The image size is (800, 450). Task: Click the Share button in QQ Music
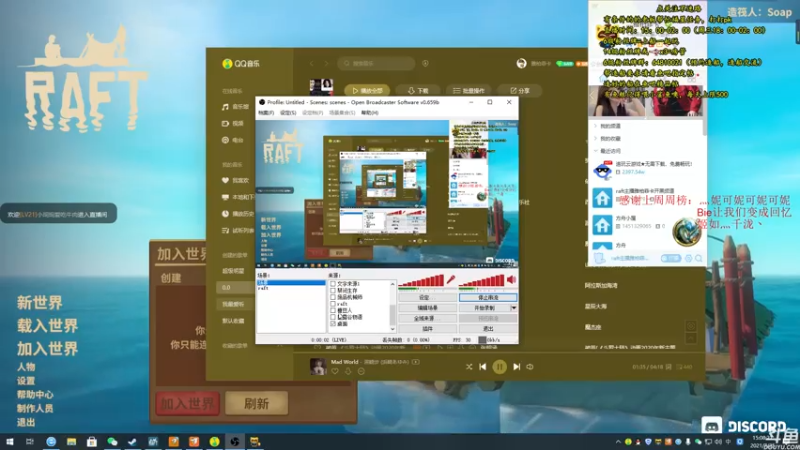[519, 90]
